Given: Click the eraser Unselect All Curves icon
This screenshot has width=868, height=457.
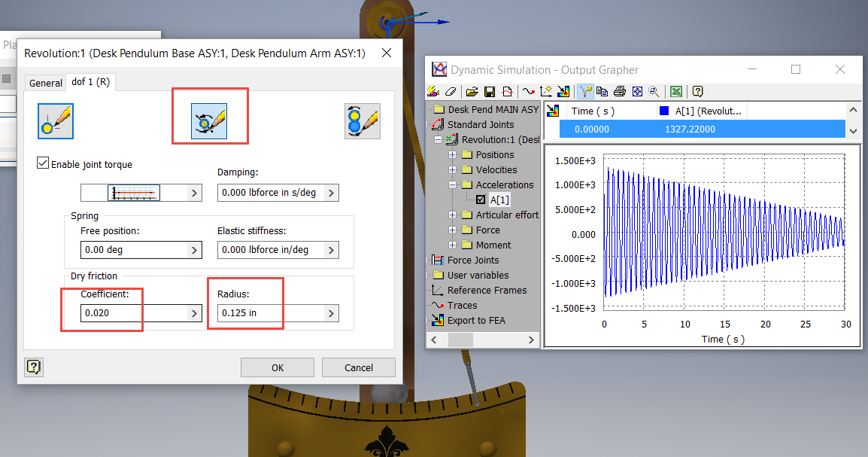Looking at the screenshot, I should pos(451,91).
